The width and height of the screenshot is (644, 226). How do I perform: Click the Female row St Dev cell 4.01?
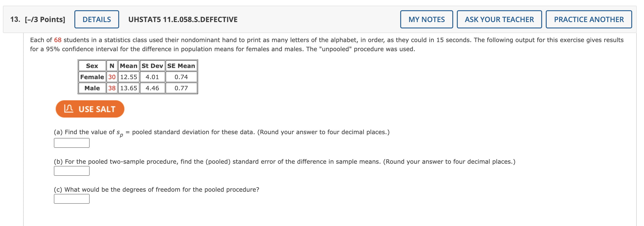pos(152,77)
